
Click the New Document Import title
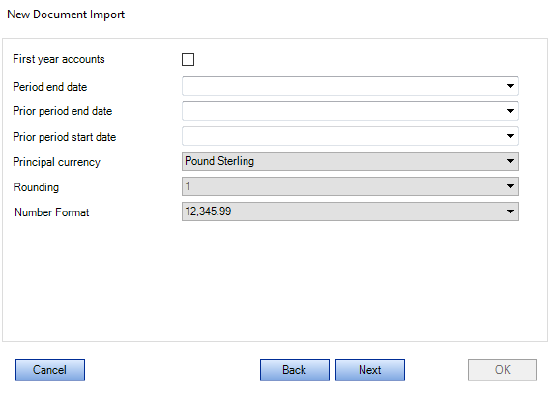66,14
